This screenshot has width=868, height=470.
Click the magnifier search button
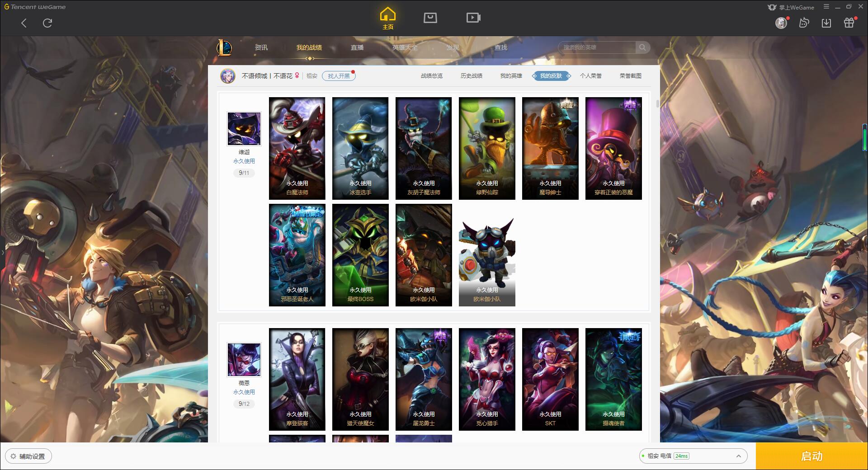[x=642, y=47]
